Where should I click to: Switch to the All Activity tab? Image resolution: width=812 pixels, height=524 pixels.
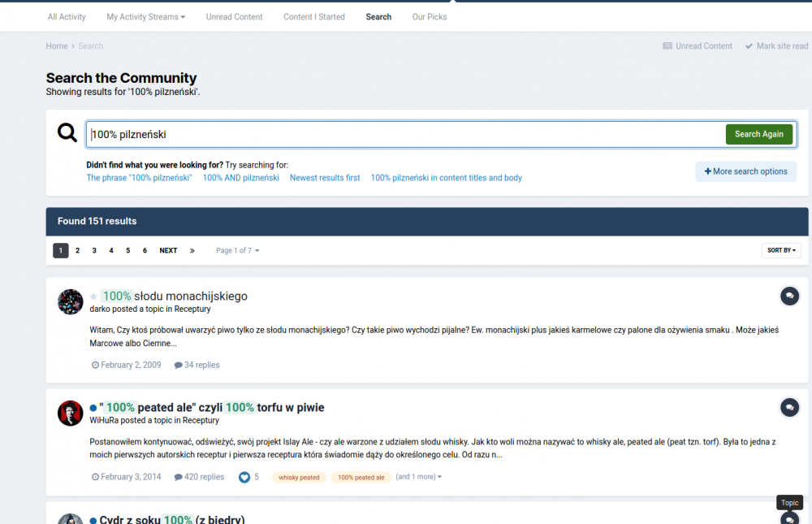pos(67,17)
